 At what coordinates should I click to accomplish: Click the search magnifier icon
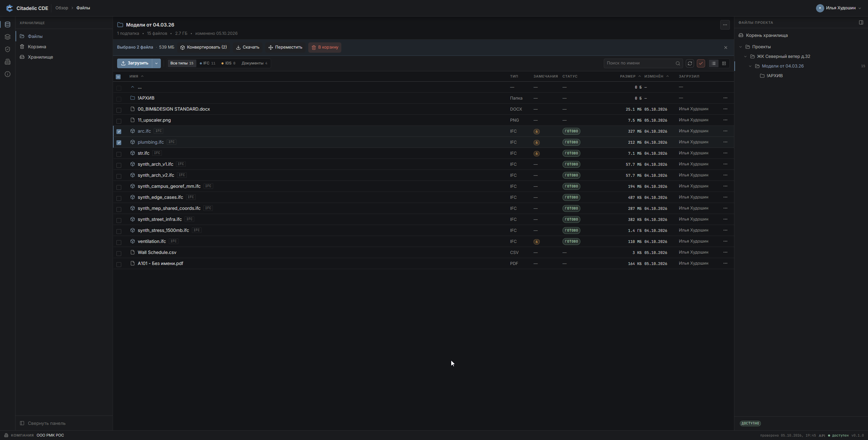tap(678, 63)
